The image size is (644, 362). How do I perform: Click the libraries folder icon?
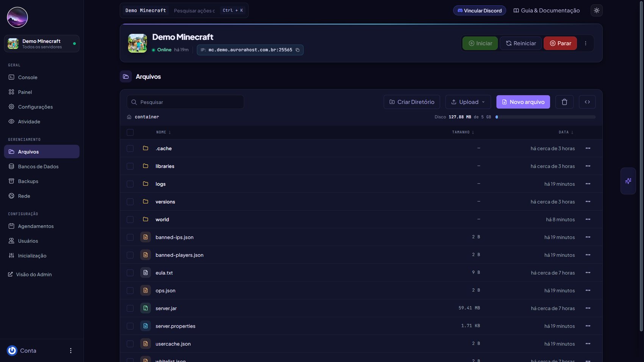[x=145, y=166]
